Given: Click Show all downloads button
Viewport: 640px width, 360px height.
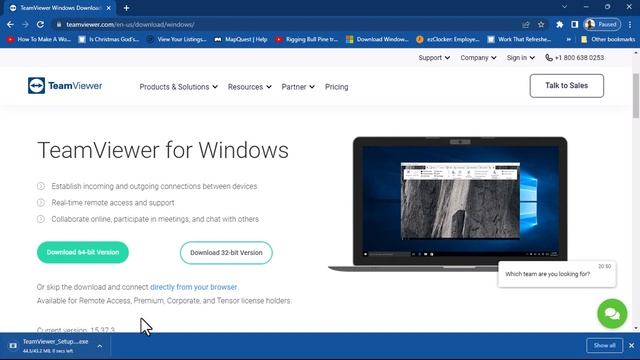Looking at the screenshot, I should (x=604, y=346).
